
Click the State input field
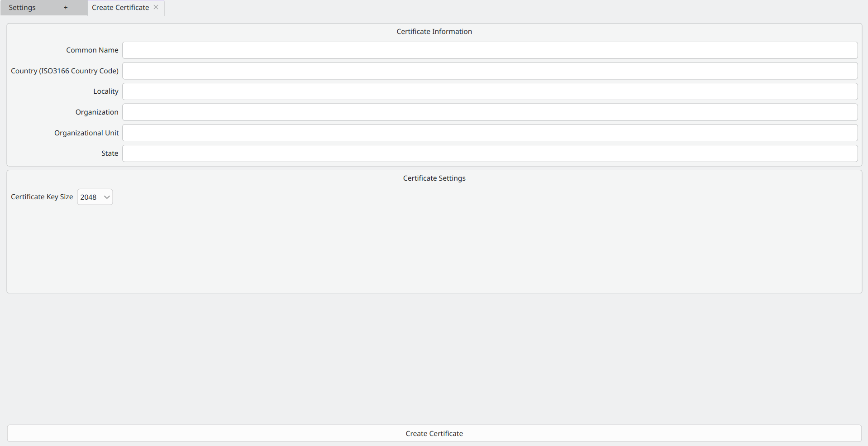[x=490, y=153]
